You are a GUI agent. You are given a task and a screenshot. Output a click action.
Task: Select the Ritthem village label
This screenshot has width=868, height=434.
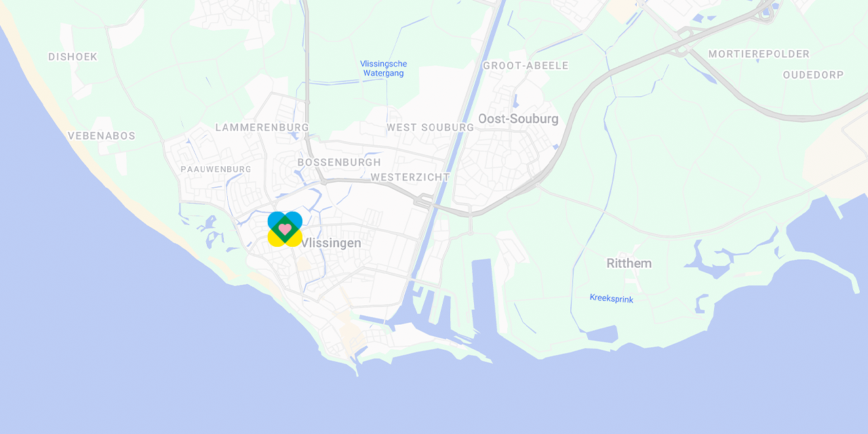click(629, 263)
